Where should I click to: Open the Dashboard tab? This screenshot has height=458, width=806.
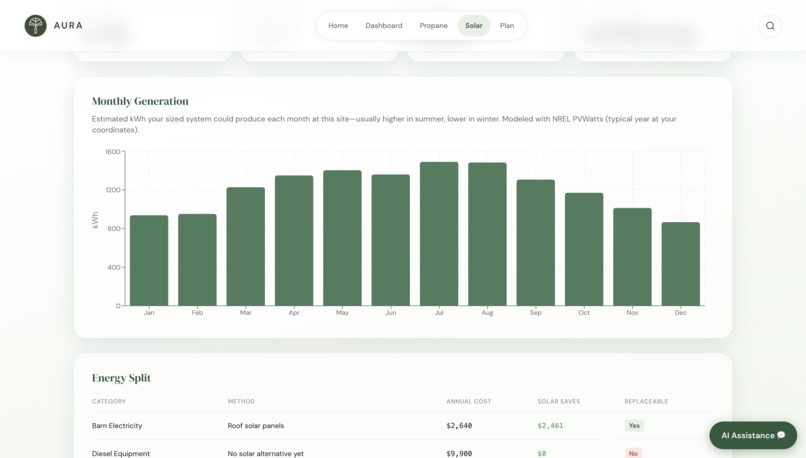(384, 26)
